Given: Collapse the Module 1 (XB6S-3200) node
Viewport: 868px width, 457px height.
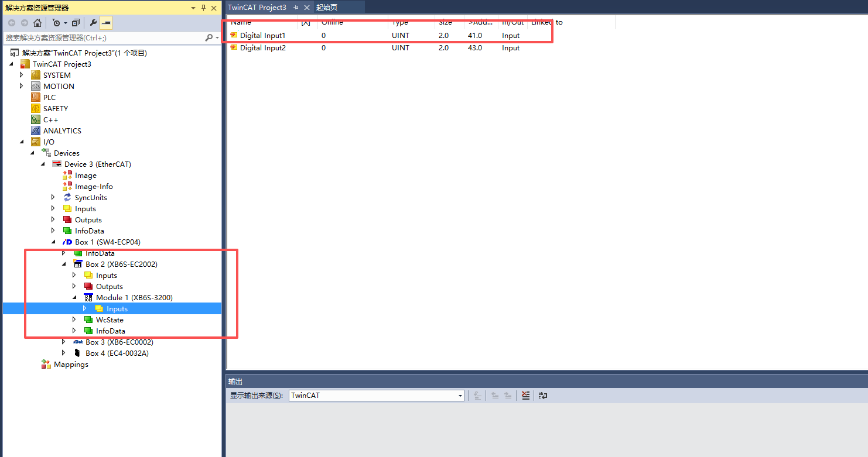Looking at the screenshot, I should pos(74,298).
